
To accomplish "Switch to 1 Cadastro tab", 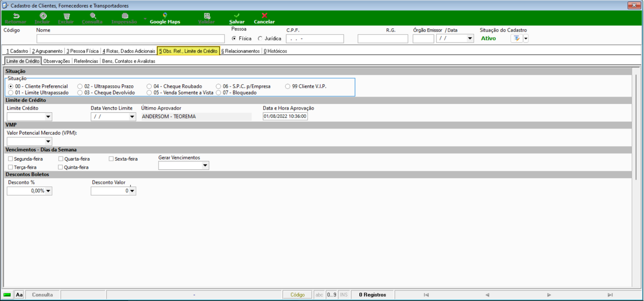I will click(x=17, y=51).
